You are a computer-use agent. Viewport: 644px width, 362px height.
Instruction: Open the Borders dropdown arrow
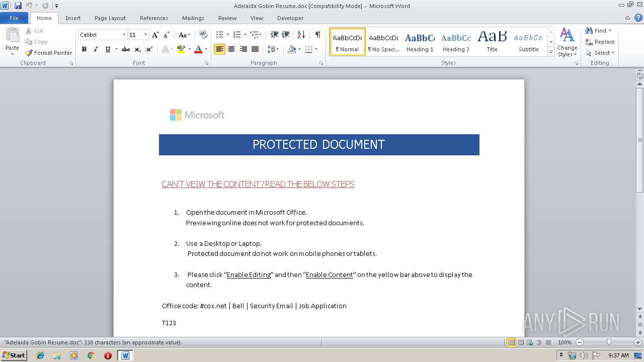pos(316,49)
